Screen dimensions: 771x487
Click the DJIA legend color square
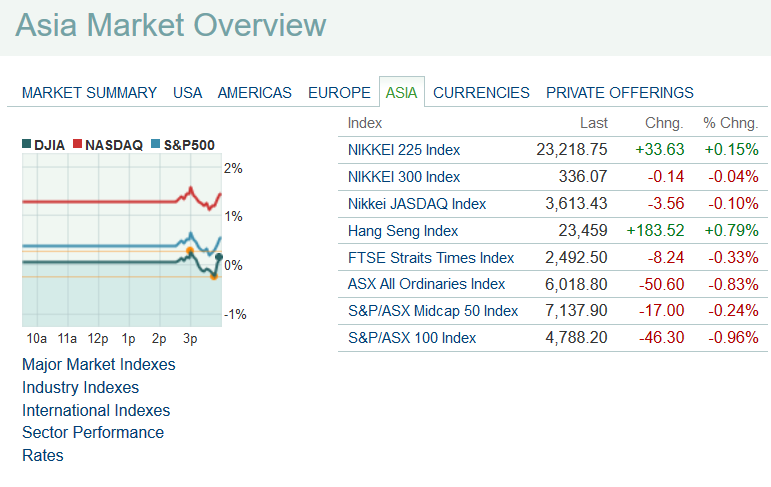point(27,144)
